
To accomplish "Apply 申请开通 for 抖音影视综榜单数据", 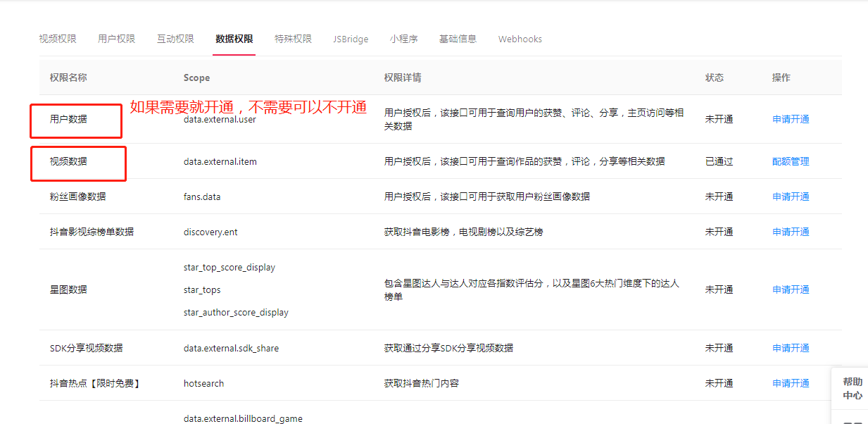I will click(x=791, y=232).
